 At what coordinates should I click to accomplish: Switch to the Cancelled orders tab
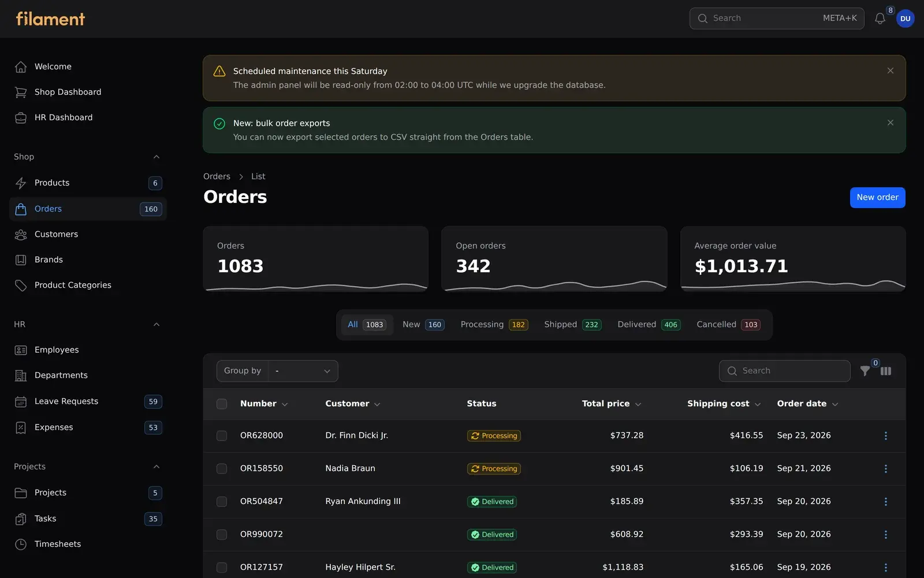coord(728,324)
